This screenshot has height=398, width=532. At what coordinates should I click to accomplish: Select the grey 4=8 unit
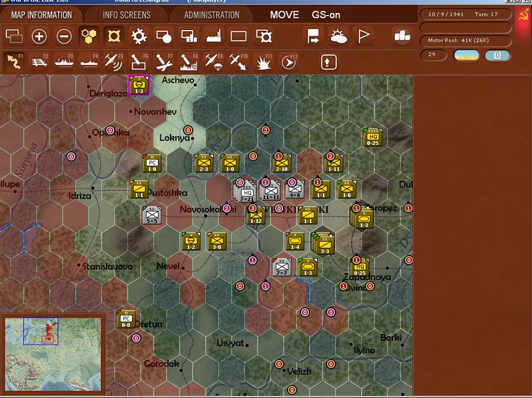[295, 189]
